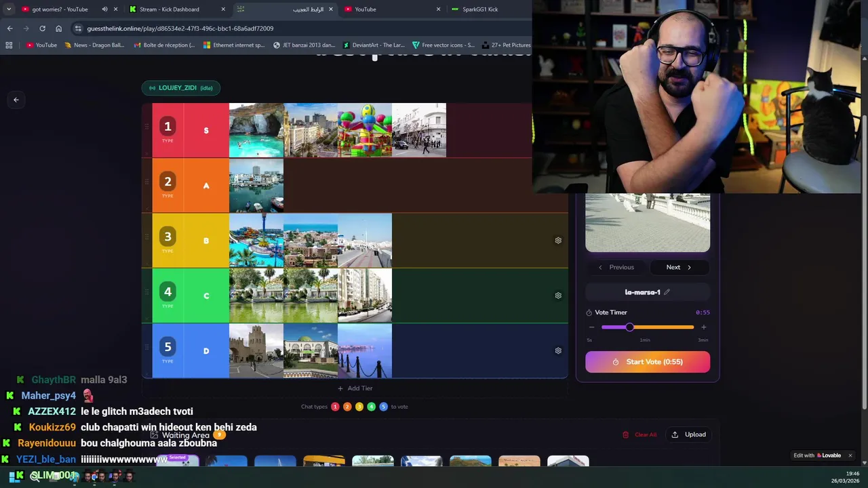Select the stone gate image in tier D

(x=256, y=350)
